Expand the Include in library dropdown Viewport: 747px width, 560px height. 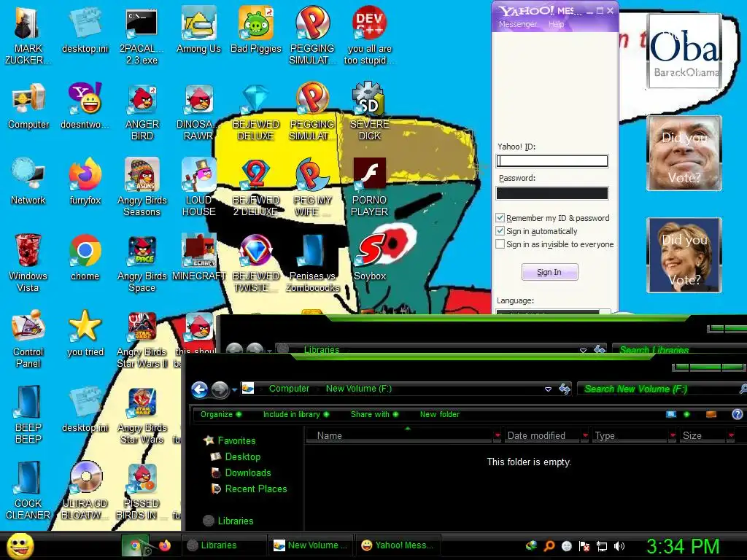coord(296,414)
